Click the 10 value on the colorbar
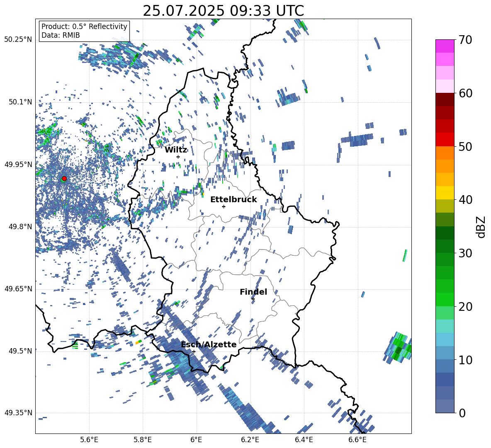The width and height of the screenshot is (491, 448). point(465,360)
